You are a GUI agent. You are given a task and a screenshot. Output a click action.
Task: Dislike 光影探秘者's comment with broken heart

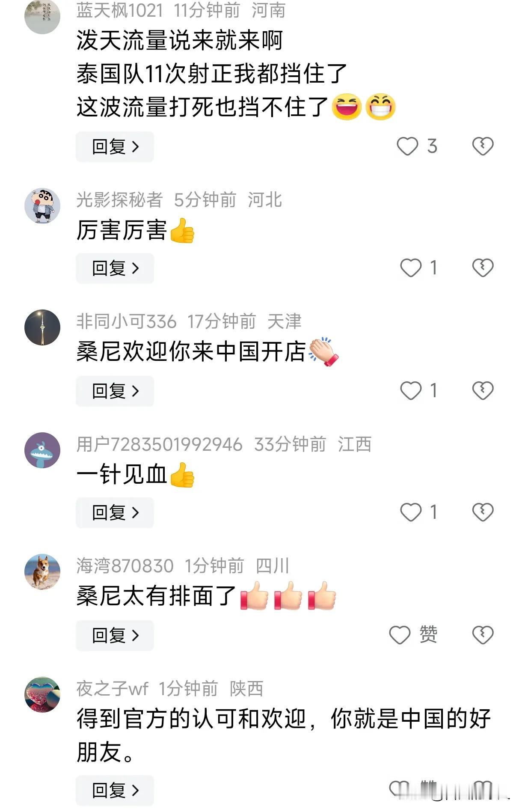coord(483,268)
